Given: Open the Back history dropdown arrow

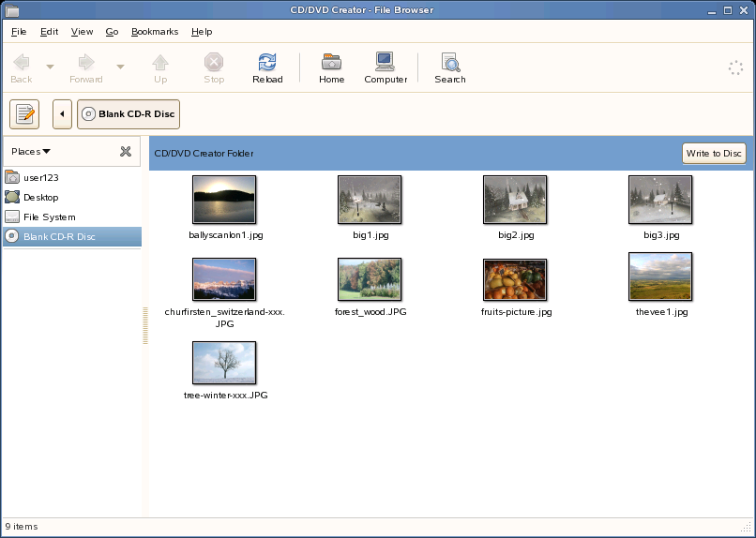Looking at the screenshot, I should pos(50,67).
